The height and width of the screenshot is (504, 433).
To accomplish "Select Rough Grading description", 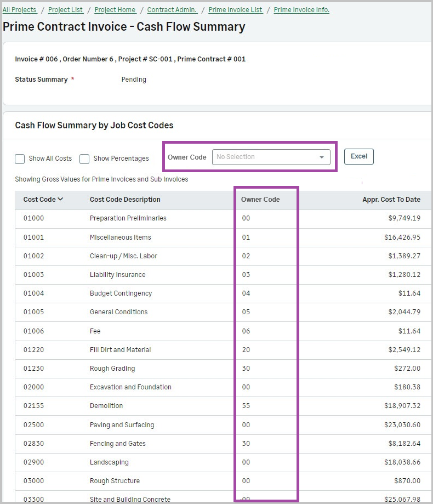I will click(x=112, y=369).
